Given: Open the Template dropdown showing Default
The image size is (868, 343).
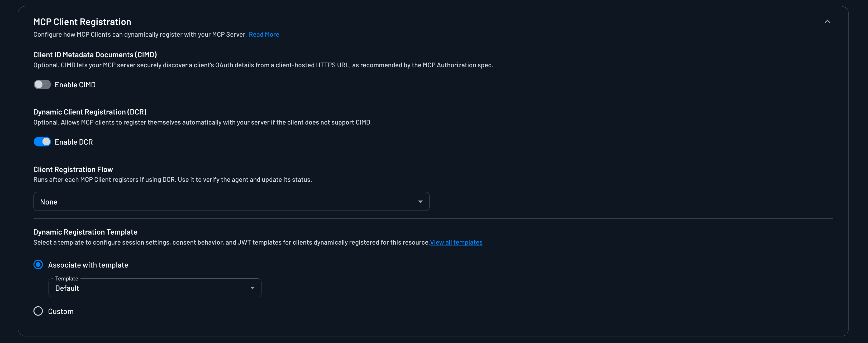Looking at the screenshot, I should [155, 288].
